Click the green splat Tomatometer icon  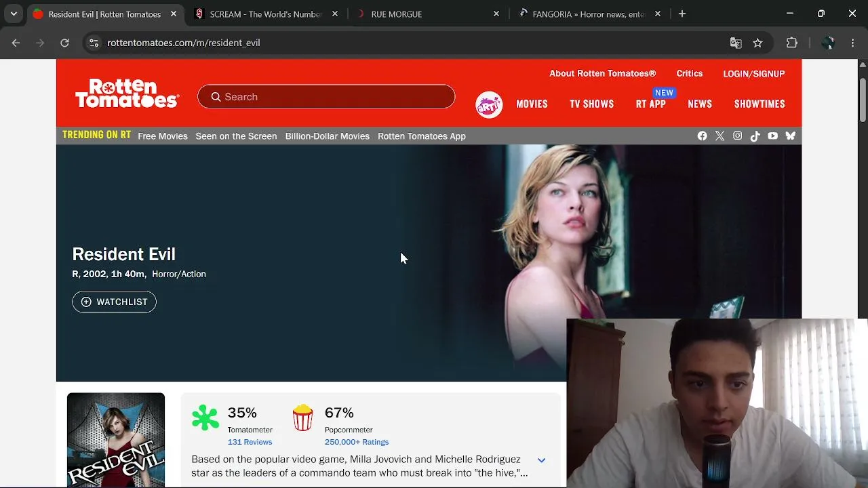click(205, 418)
